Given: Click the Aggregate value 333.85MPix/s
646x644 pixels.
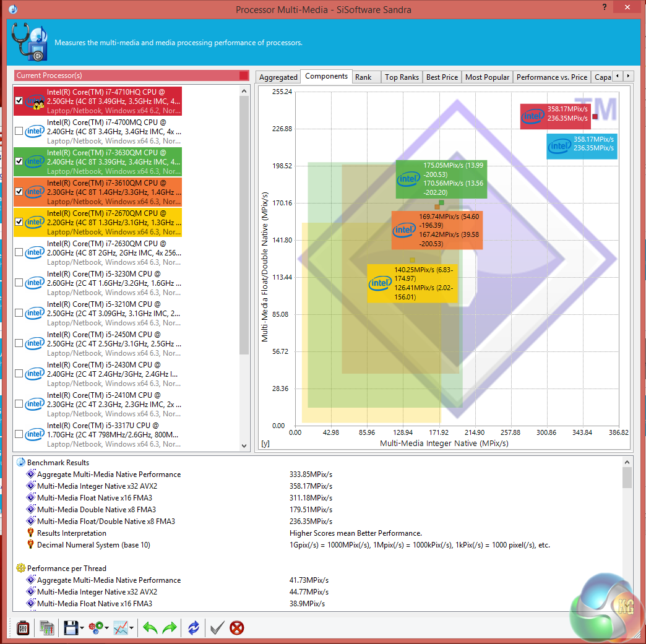Looking at the screenshot, I should [x=311, y=474].
